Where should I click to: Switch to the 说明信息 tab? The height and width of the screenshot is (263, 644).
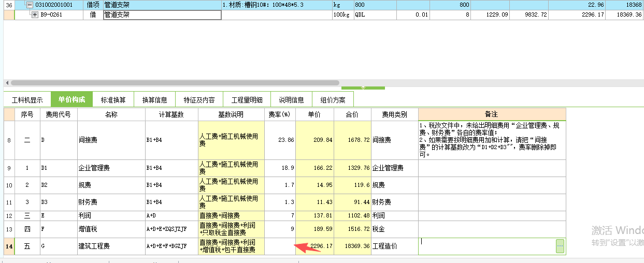(291, 99)
